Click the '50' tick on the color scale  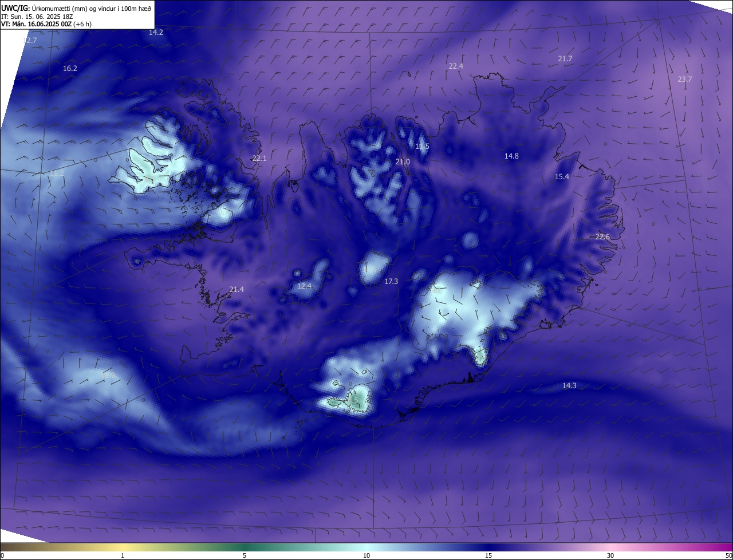728,556
